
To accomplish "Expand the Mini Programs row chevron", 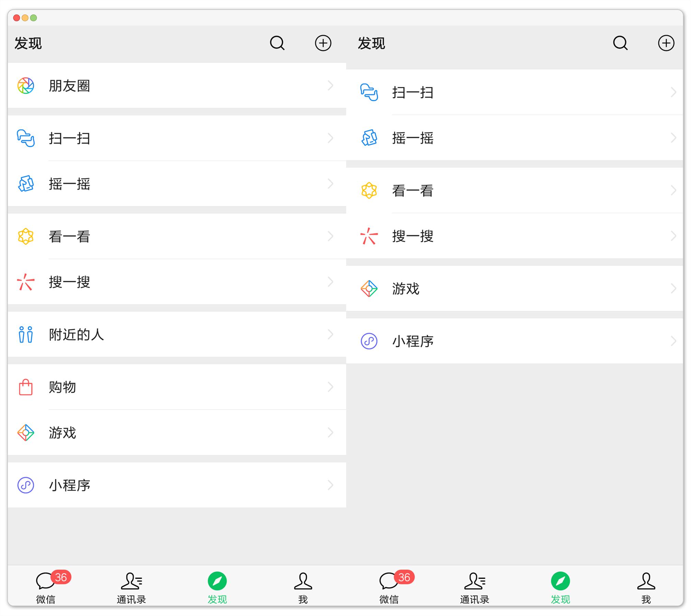I will pos(330,485).
